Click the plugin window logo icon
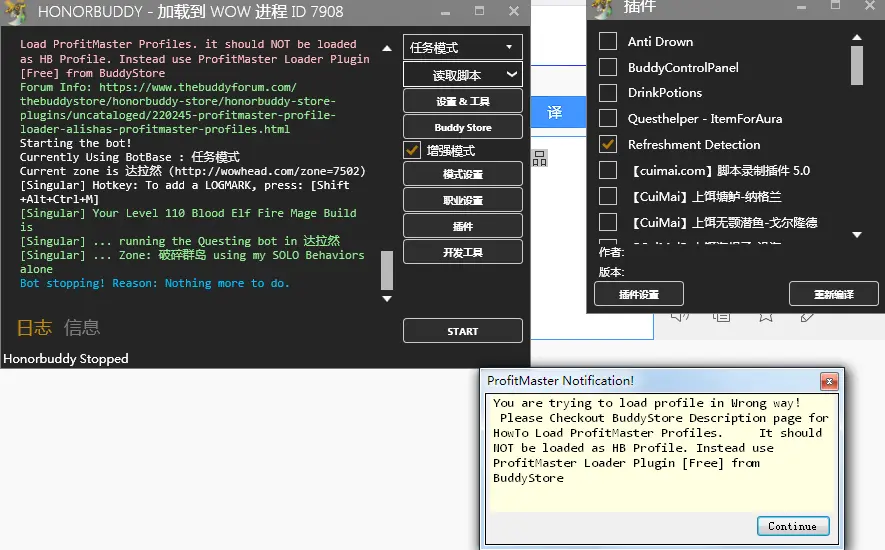The height and width of the screenshot is (550, 885). tap(603, 8)
